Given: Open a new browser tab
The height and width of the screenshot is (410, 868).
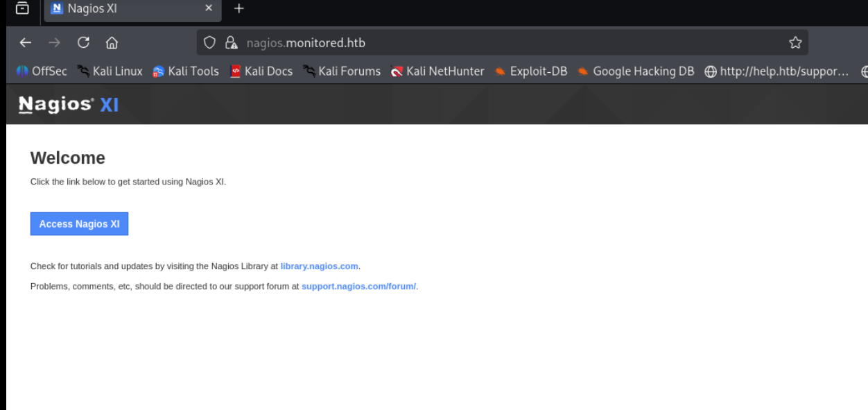Looking at the screenshot, I should point(239,9).
